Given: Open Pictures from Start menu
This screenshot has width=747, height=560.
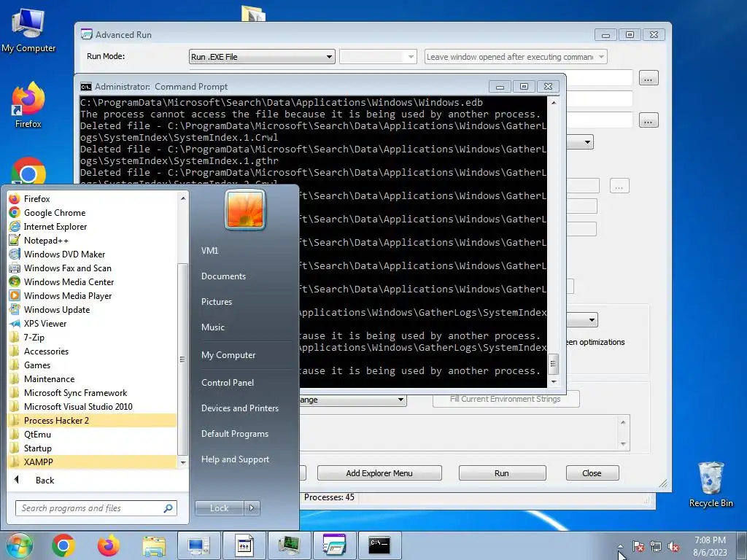Looking at the screenshot, I should [216, 301].
